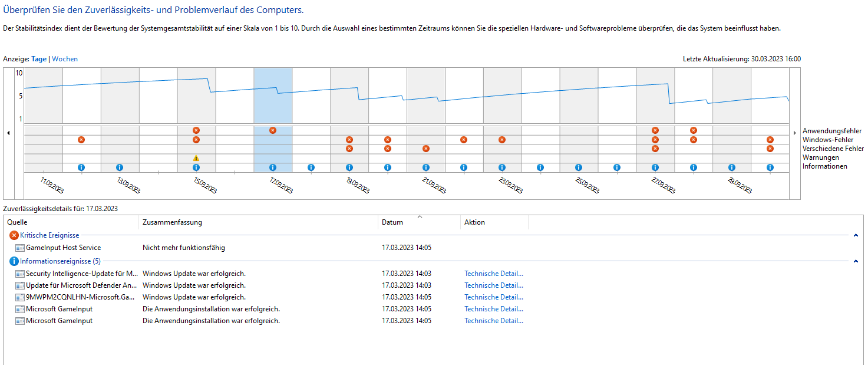The width and height of the screenshot is (868, 365).
Task: Select Verschiedene Fehler icon on 30.03.2023
Action: [x=770, y=149]
